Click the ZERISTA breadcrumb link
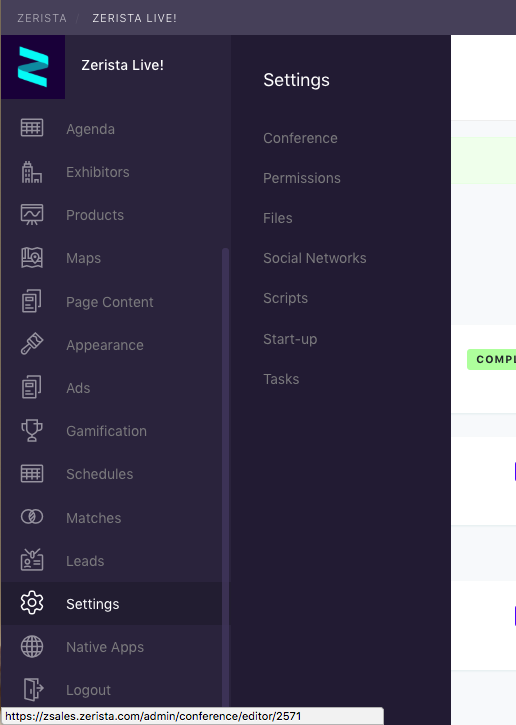The image size is (516, 725). (x=42, y=18)
